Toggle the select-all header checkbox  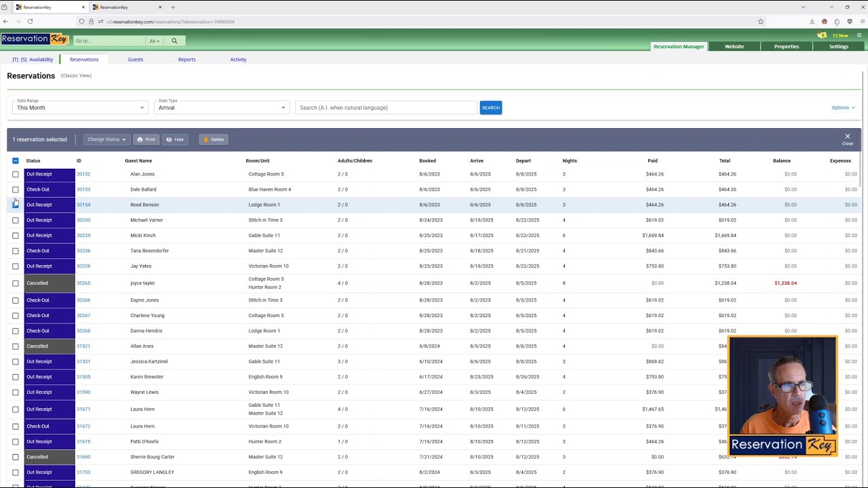point(16,161)
